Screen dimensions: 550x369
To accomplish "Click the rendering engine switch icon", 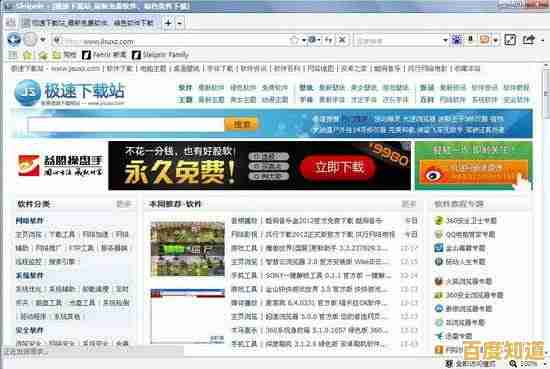I will tap(312, 40).
